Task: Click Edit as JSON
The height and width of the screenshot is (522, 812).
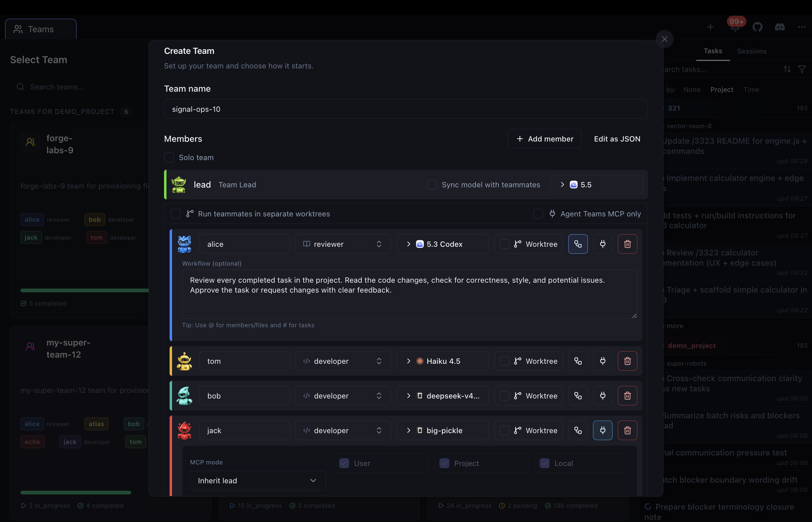Action: tap(617, 139)
